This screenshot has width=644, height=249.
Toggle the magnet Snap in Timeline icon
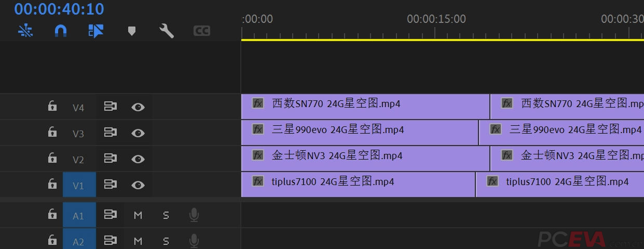pos(61,31)
